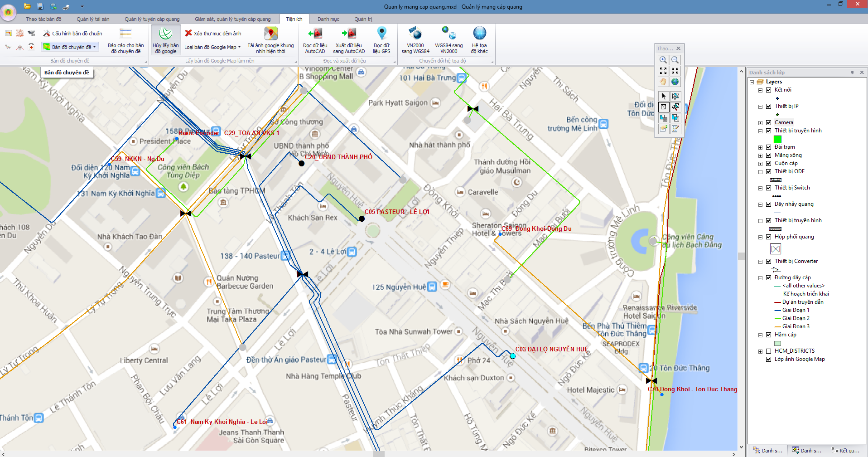Open Giám sát, quản lý tuyến cáp quang tab
The height and width of the screenshot is (457, 868).
point(233,19)
